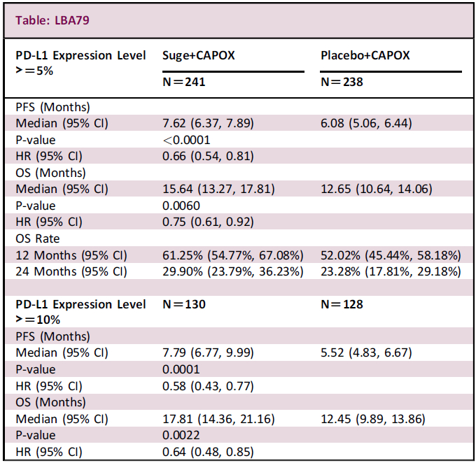This screenshot has width=476, height=463.
Task: Click the 0.0060 P-value cell
Action: pos(181,206)
